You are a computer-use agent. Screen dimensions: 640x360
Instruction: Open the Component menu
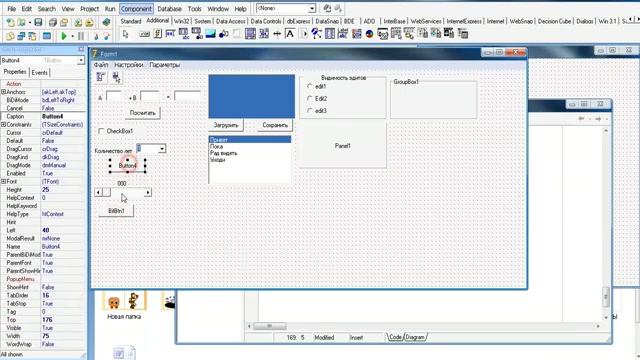[x=136, y=9]
